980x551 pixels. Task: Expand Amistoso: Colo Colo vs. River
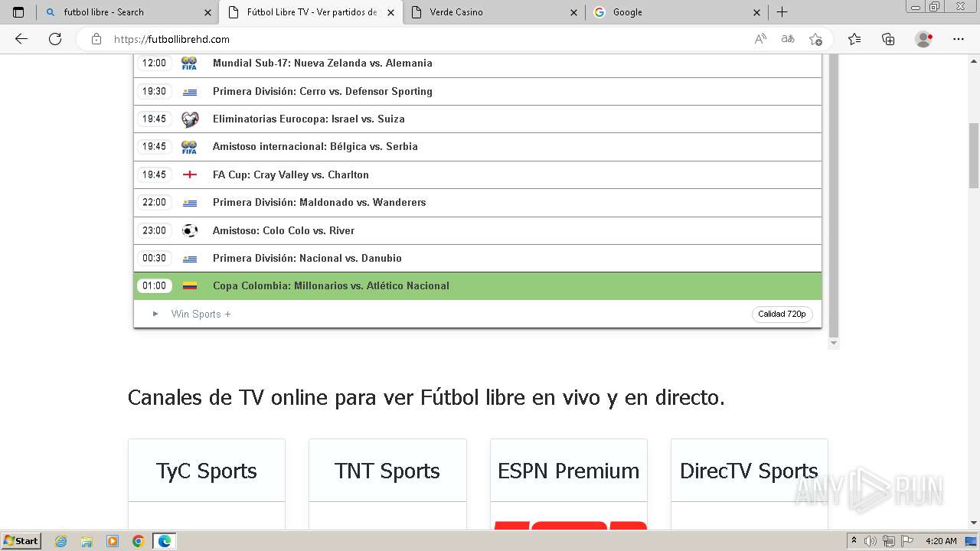pyautogui.click(x=478, y=230)
